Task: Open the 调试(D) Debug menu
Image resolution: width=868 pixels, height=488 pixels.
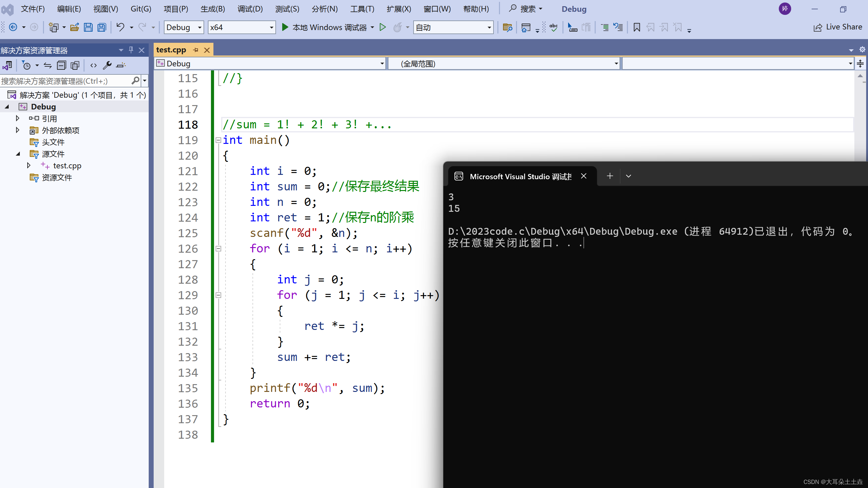Action: [249, 8]
